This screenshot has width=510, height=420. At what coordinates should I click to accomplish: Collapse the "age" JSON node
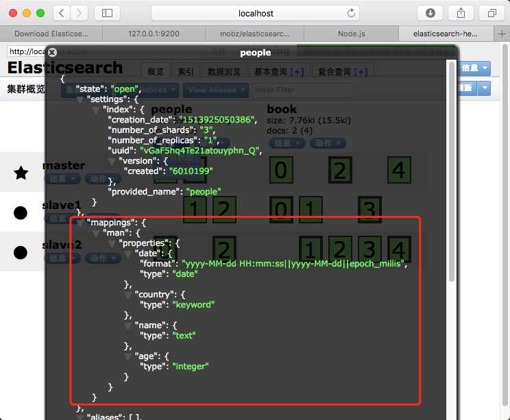coord(127,356)
